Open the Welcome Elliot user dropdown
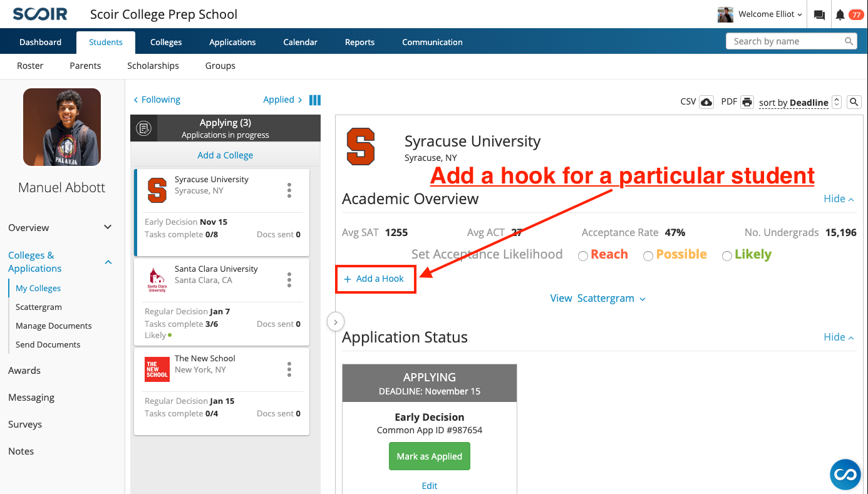 pyautogui.click(x=770, y=14)
